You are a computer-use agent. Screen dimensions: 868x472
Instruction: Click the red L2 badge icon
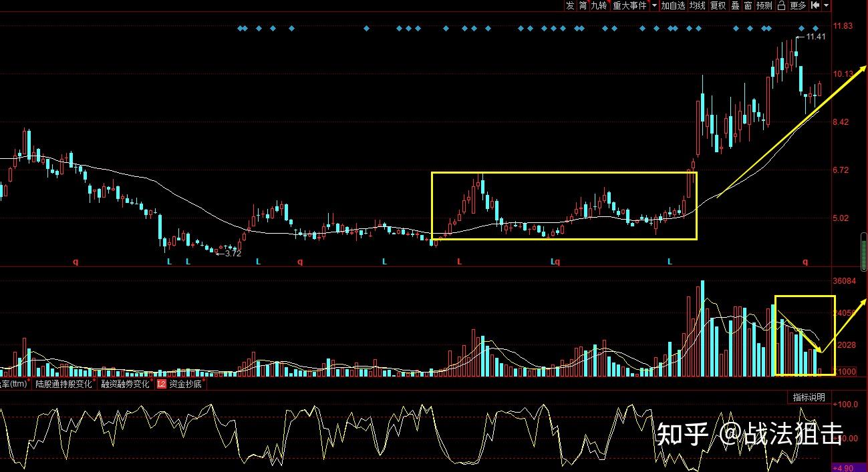click(161, 384)
